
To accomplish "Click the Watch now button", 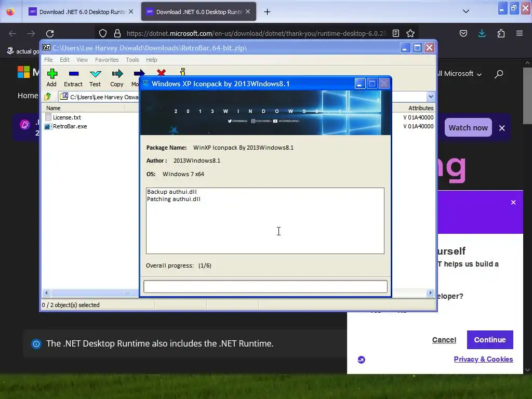I will [x=468, y=128].
